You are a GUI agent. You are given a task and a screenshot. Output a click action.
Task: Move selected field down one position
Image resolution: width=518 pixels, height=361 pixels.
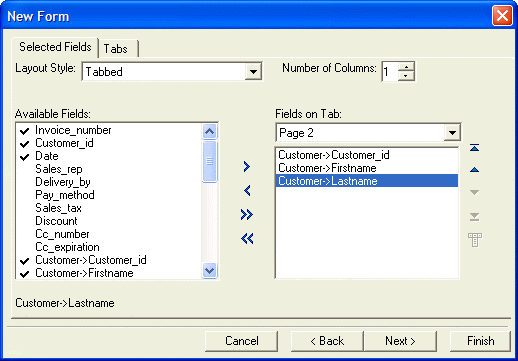474,192
